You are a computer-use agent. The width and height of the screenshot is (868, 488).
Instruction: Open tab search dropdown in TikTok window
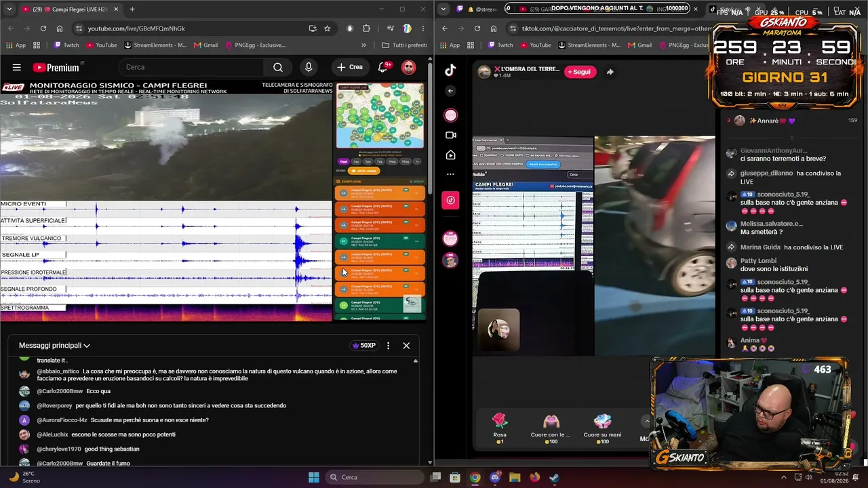(x=443, y=9)
